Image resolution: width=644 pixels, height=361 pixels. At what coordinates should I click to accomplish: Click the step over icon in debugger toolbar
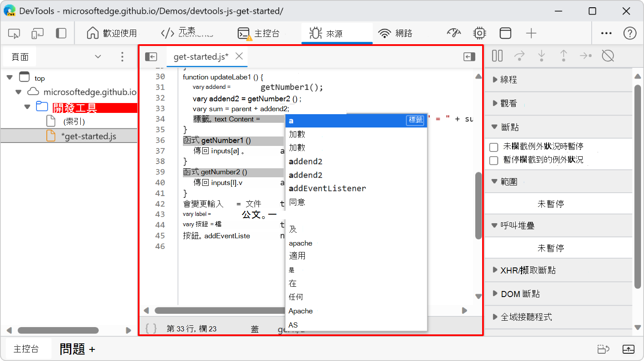(x=519, y=56)
